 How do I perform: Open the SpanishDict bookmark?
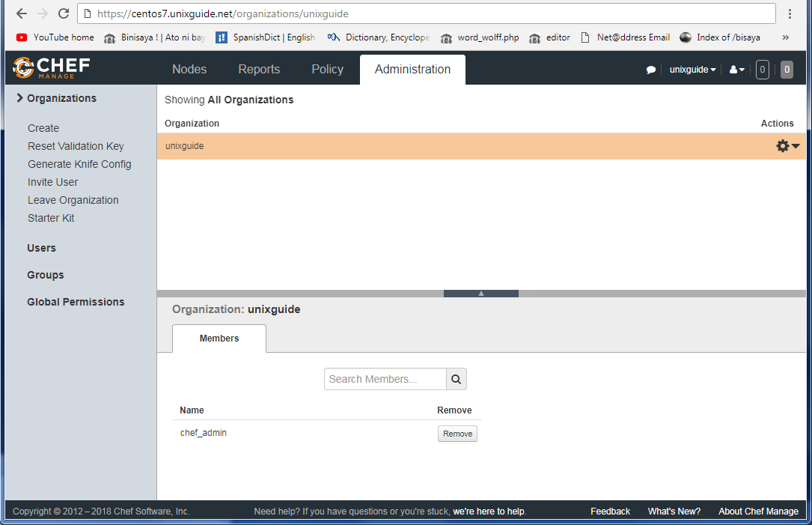pyautogui.click(x=265, y=37)
